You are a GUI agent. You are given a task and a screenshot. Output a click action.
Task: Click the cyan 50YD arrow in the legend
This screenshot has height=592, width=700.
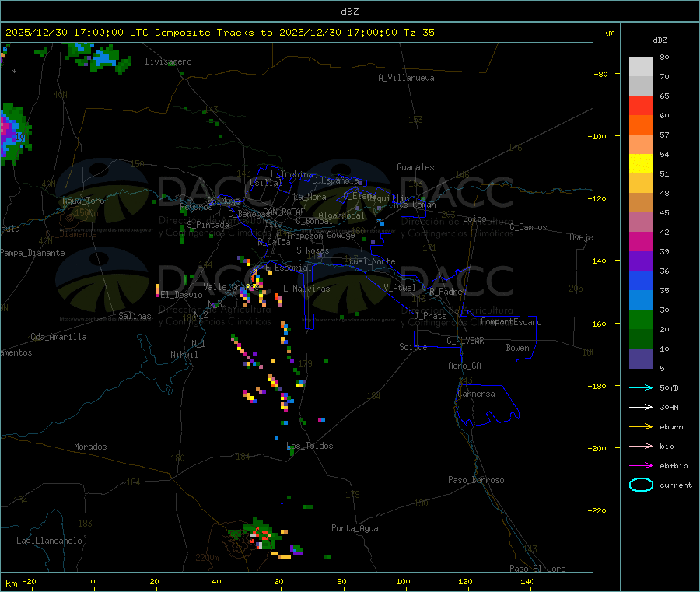point(641,387)
